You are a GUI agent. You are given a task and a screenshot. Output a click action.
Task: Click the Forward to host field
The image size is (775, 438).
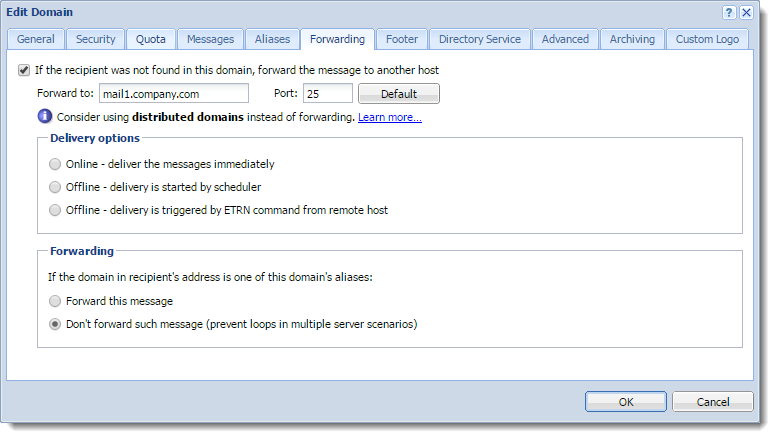(x=174, y=93)
